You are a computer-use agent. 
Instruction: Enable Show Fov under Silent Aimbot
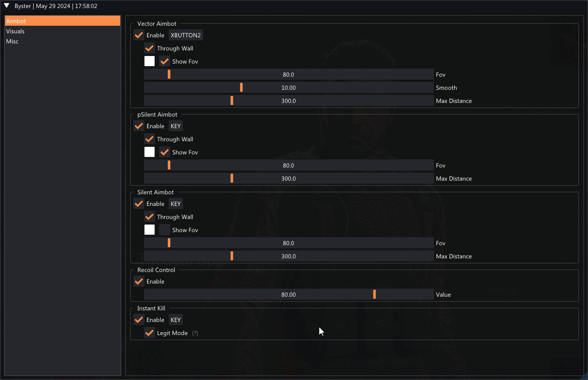tap(164, 230)
